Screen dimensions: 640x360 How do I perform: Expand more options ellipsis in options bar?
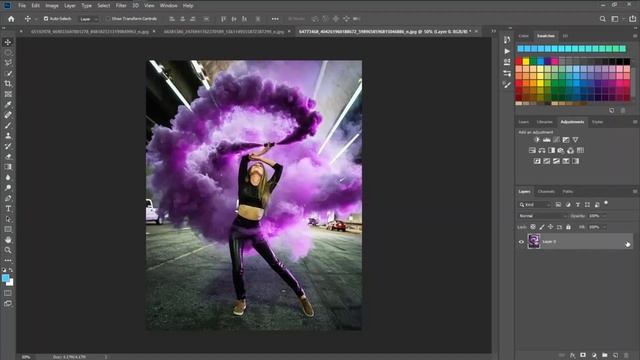tap(275, 19)
